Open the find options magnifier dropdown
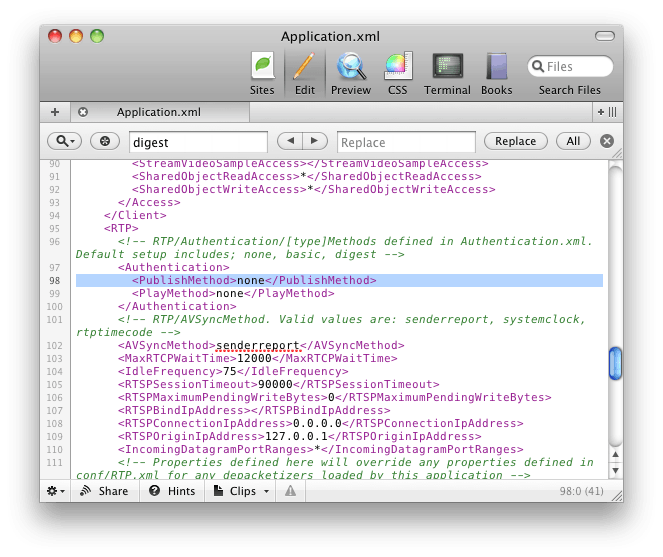663x557 pixels. [65, 141]
